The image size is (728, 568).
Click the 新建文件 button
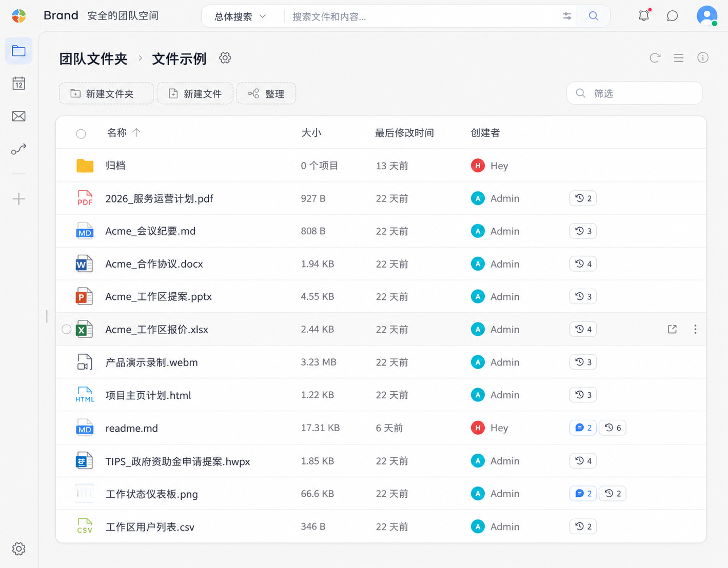(x=195, y=93)
